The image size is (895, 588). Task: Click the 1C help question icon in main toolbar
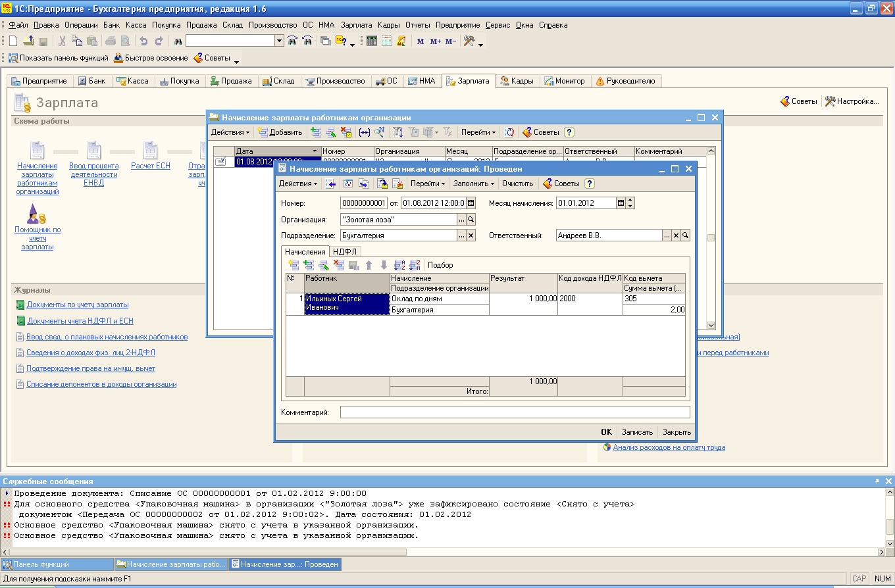pyautogui.click(x=341, y=41)
